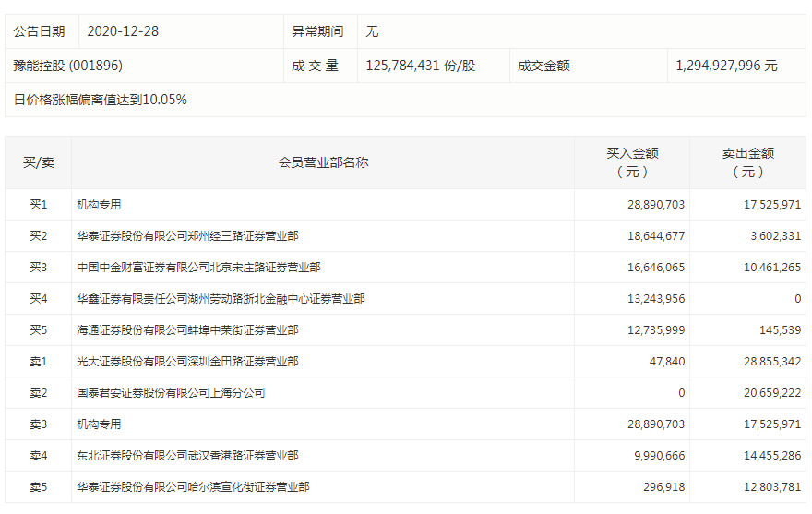Click the announcement date 2020-12-28
The image size is (812, 514).
tap(123, 31)
